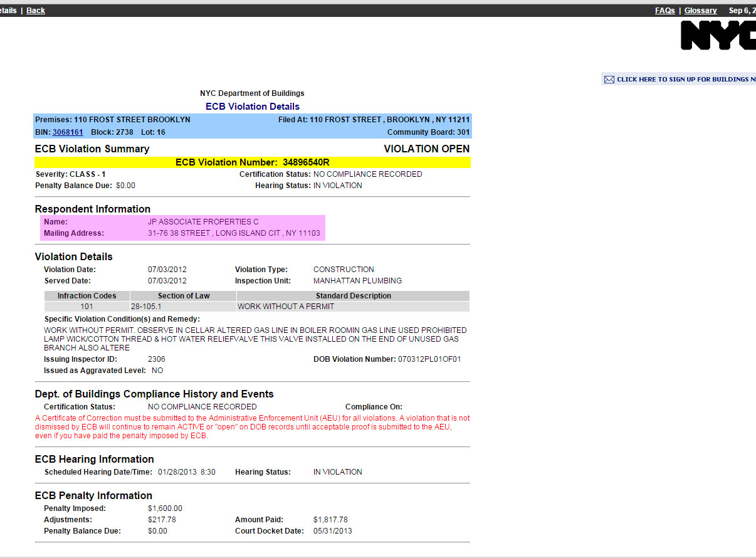This screenshot has height=558, width=756.
Task: Click the sign up for Buildings news link
Action: (x=686, y=80)
